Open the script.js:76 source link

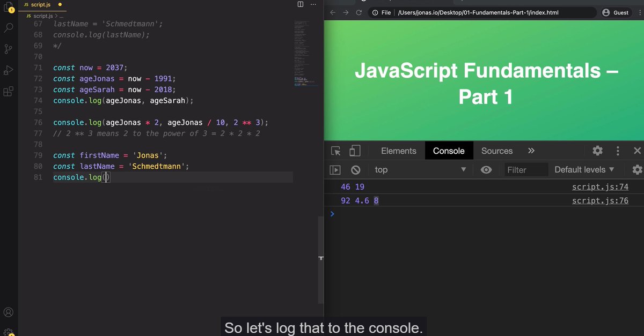tap(600, 201)
